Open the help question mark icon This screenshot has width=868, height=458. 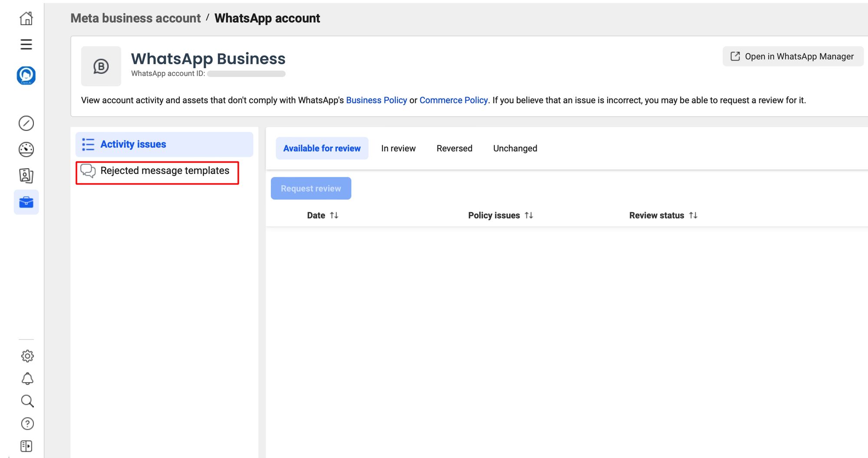tap(27, 424)
